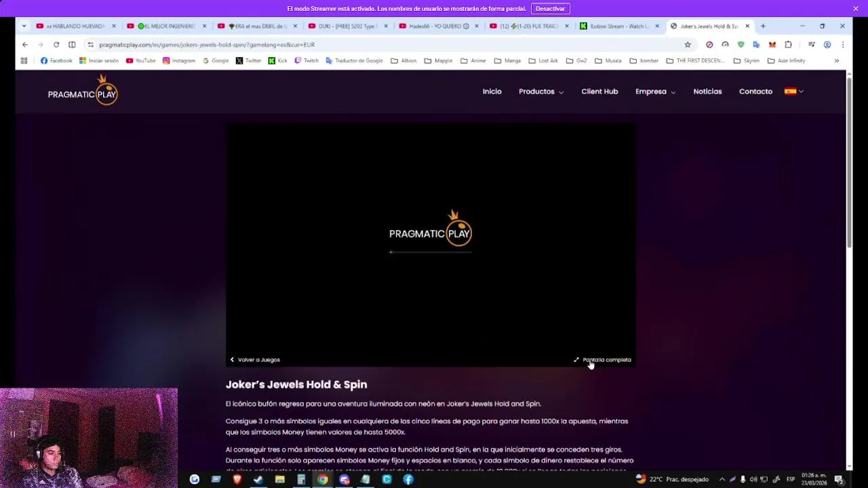Expand the Anime bookmarks folder
The height and width of the screenshot is (488, 868).
[473, 61]
